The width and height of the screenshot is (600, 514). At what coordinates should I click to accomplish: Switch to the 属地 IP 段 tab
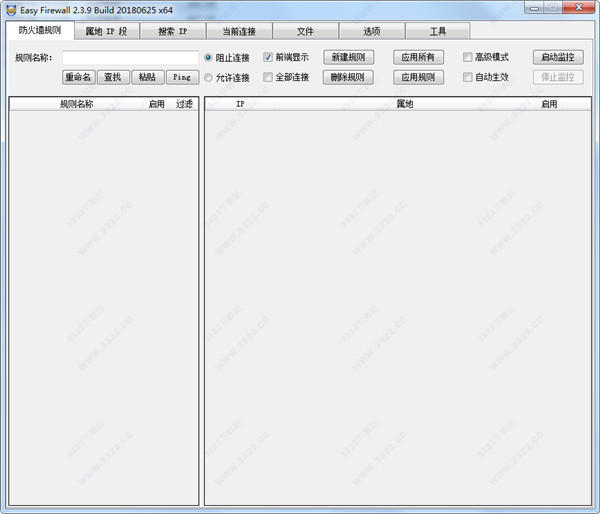click(x=106, y=31)
